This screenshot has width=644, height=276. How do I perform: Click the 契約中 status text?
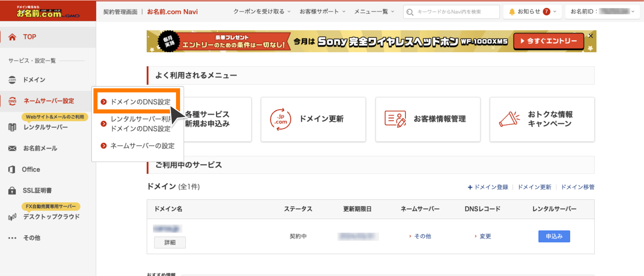pos(298,236)
